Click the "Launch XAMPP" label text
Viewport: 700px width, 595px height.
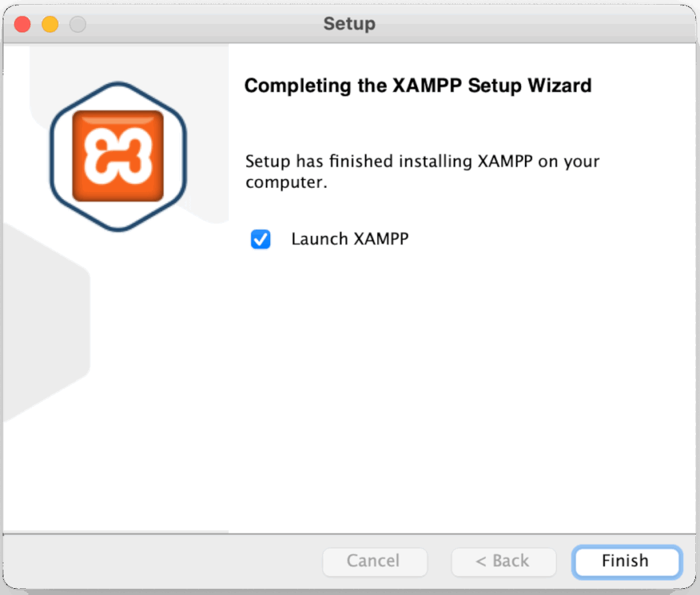coord(349,239)
